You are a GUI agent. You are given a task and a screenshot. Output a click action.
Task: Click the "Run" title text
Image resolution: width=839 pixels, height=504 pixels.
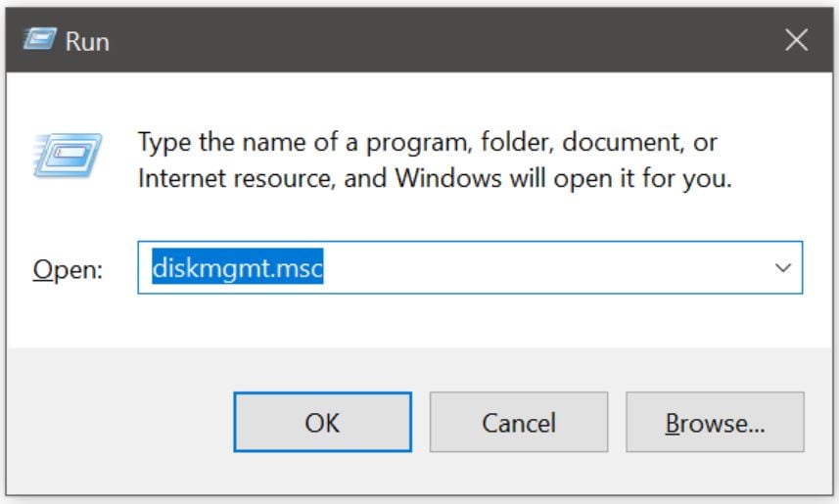87,41
